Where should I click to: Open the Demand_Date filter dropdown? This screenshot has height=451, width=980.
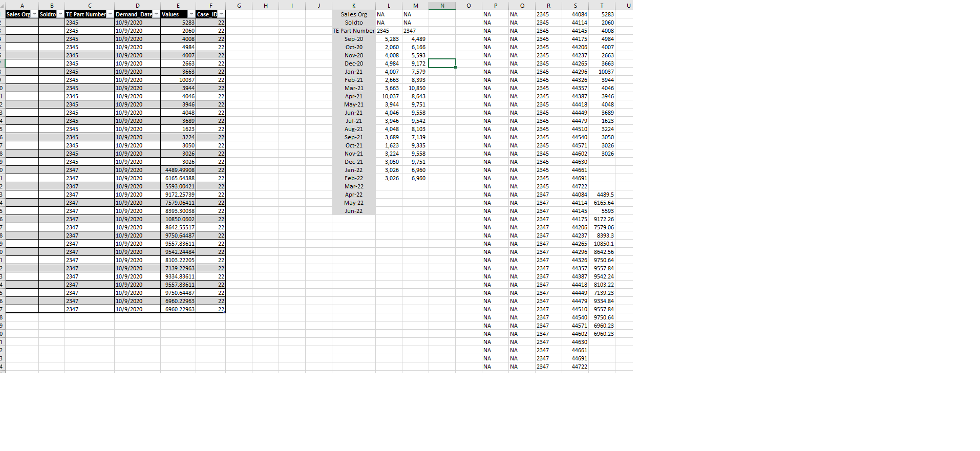click(x=156, y=14)
